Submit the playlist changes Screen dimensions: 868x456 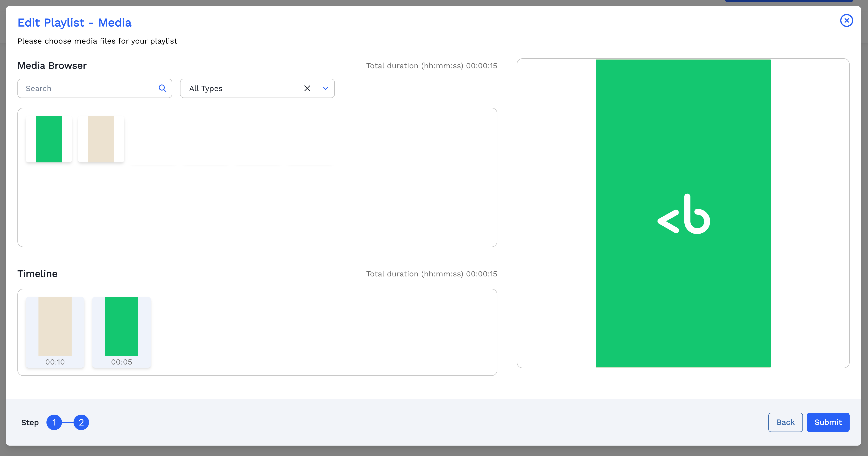(x=828, y=422)
